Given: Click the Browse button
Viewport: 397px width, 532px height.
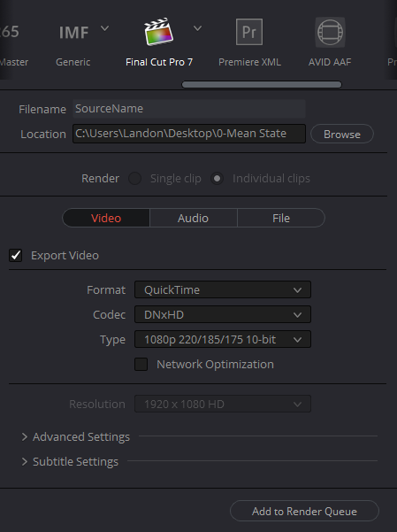Looking at the screenshot, I should point(342,134).
